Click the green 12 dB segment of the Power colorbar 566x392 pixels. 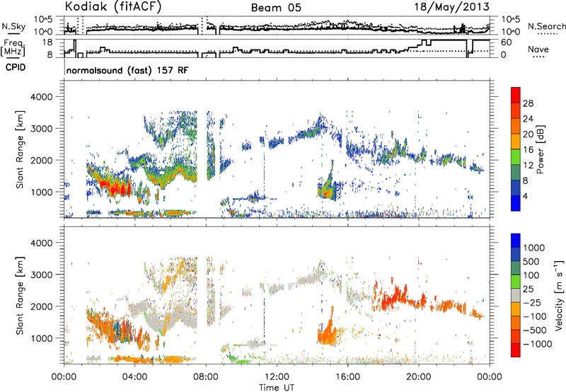coord(516,156)
